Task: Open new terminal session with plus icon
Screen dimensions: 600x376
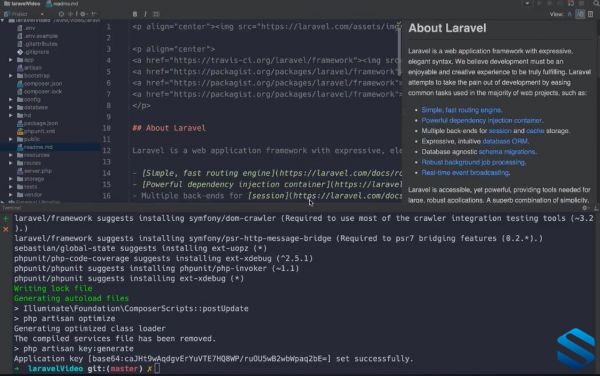Action: coord(5,219)
